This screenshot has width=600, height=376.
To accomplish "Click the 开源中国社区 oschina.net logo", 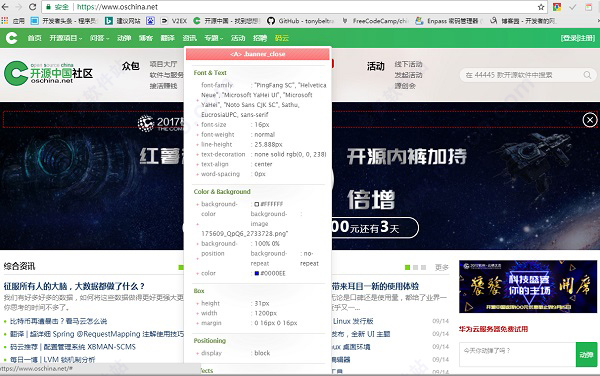I will [x=49, y=73].
